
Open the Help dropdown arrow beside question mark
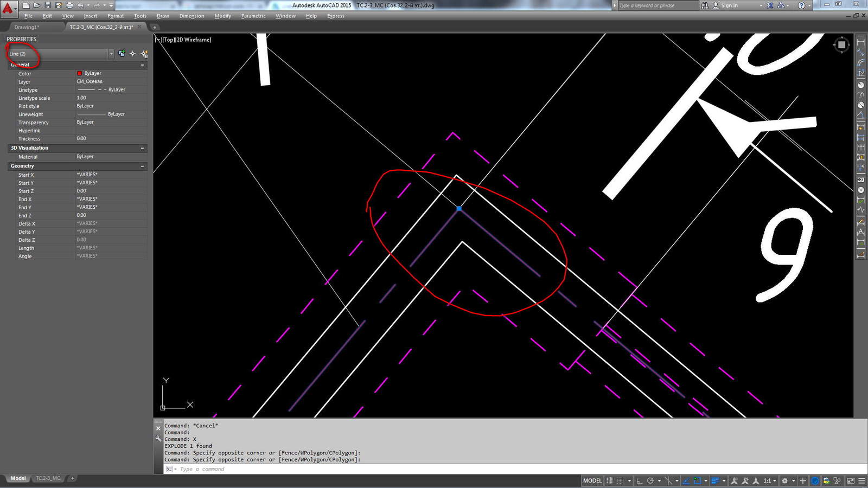point(809,5)
